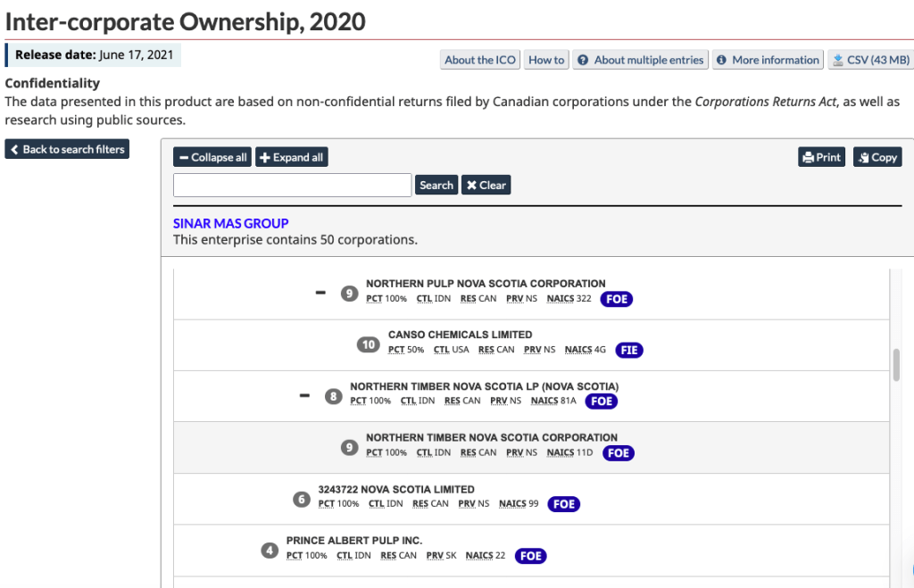
Task: Click the Collapse all button
Action: (212, 158)
